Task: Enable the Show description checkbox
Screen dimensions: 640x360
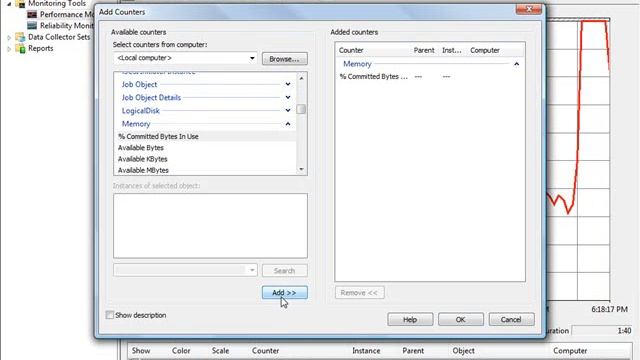Action: (x=109, y=315)
